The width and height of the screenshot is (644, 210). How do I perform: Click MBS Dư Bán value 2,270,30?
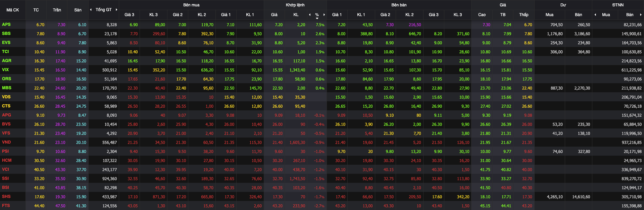[x=582, y=88]
